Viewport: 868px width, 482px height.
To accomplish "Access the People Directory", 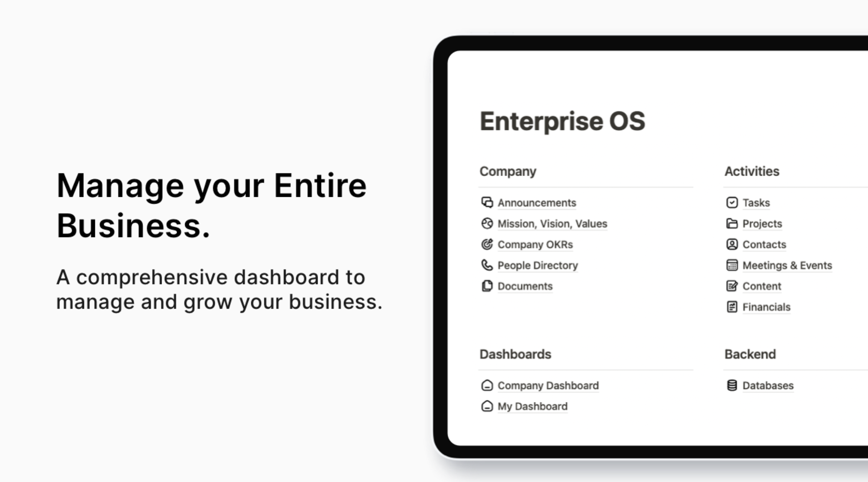I will coord(538,265).
